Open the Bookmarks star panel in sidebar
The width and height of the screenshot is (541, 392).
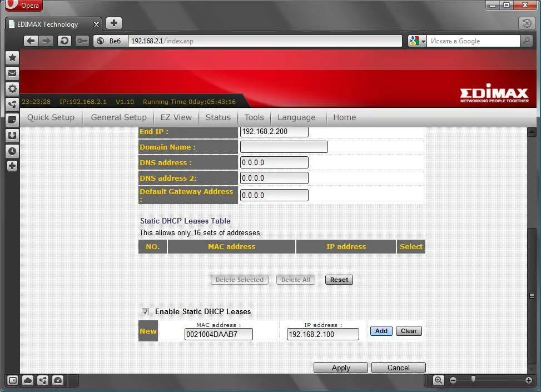pos(12,57)
